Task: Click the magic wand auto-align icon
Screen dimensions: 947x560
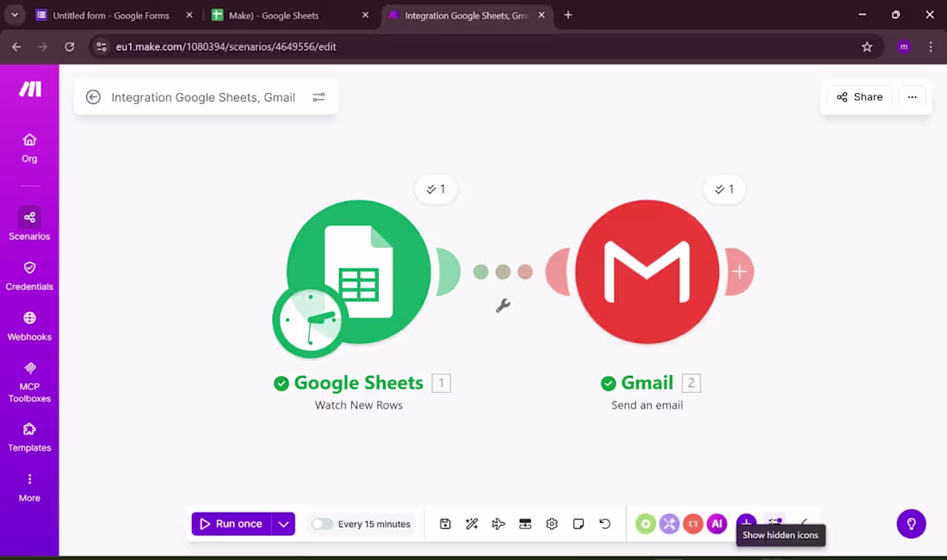Action: tap(472, 524)
